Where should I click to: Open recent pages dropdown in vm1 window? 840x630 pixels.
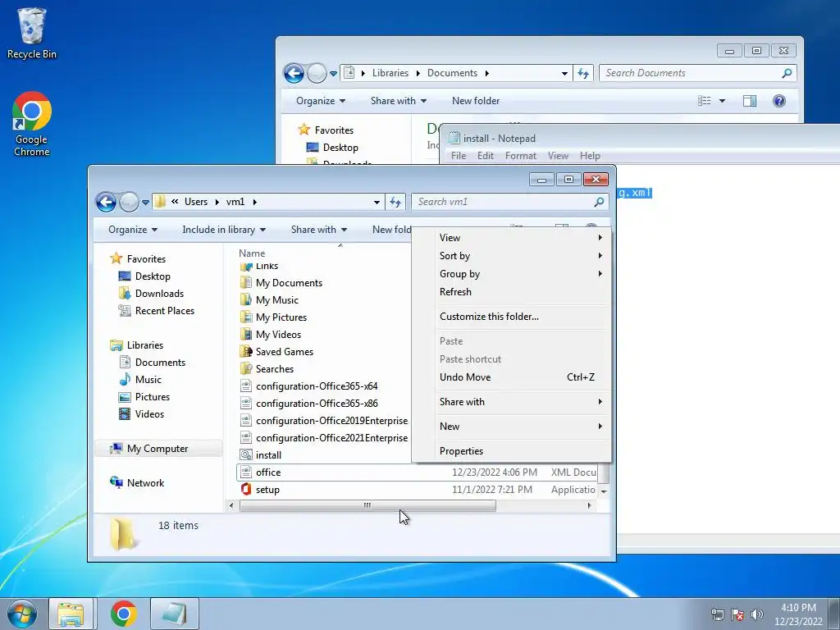point(145,203)
